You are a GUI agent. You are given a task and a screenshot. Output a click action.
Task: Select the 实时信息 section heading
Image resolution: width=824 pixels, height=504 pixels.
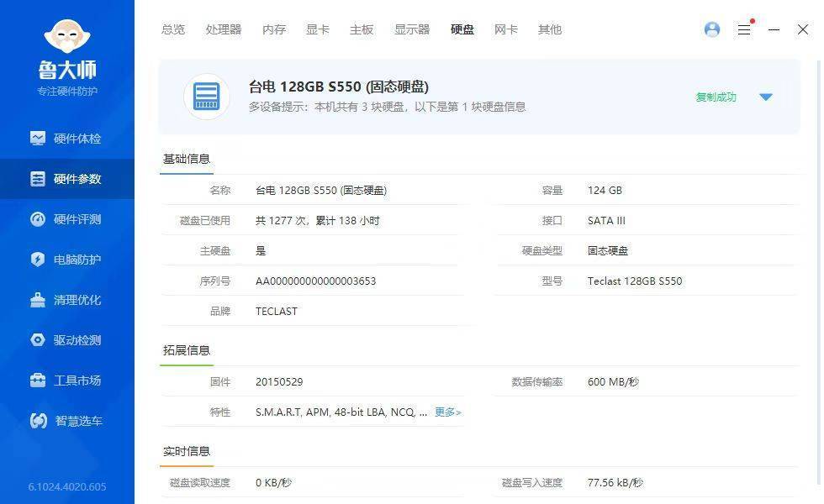tap(187, 451)
